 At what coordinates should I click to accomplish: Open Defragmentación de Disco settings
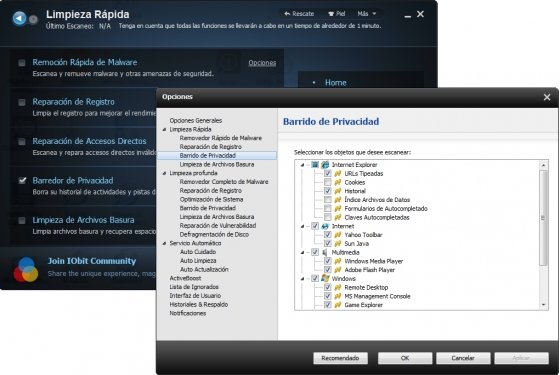pyautogui.click(x=214, y=234)
